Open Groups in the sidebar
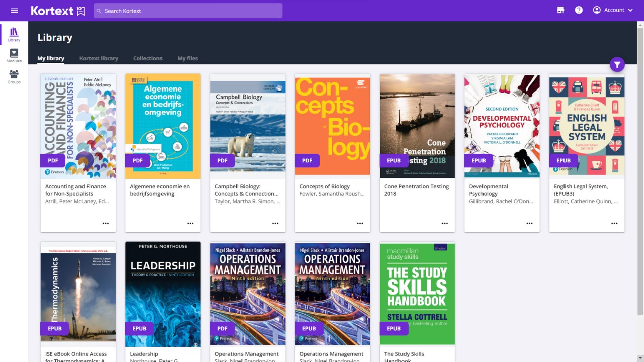644x362 pixels. [14, 77]
